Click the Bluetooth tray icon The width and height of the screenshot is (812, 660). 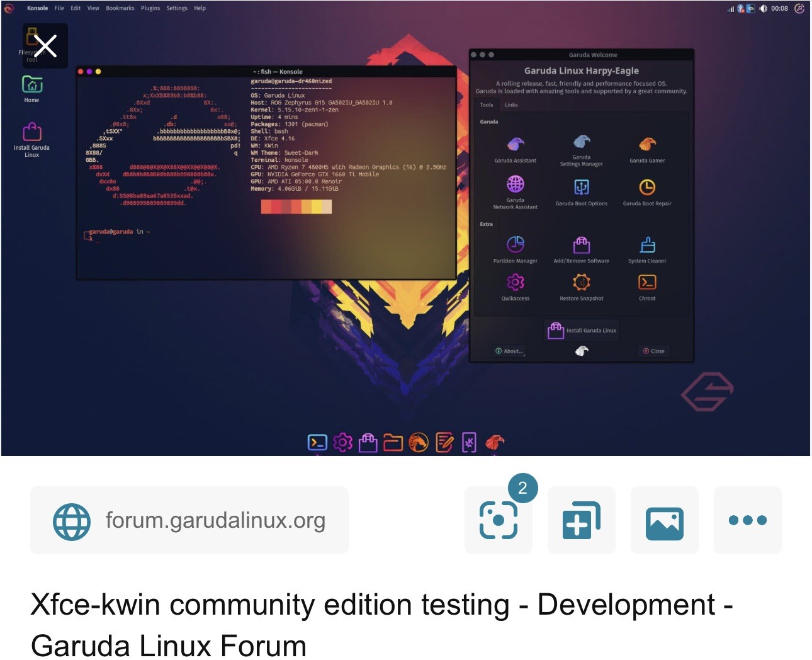(x=741, y=9)
